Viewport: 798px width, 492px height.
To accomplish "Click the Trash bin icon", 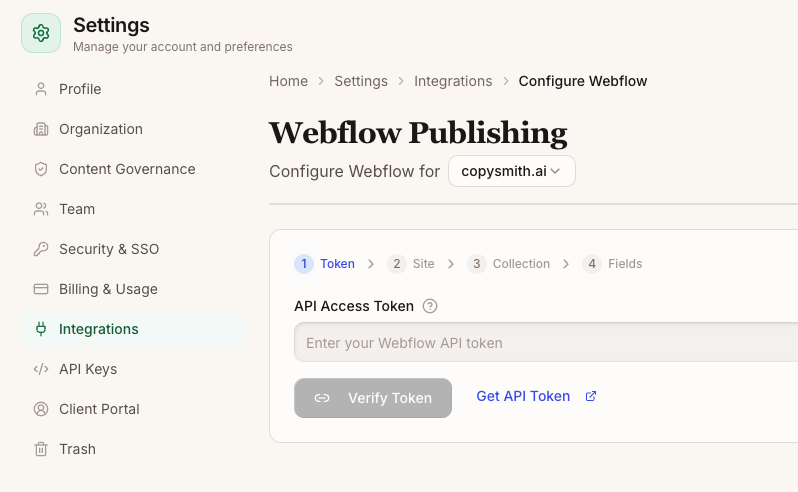I will pyautogui.click(x=41, y=449).
